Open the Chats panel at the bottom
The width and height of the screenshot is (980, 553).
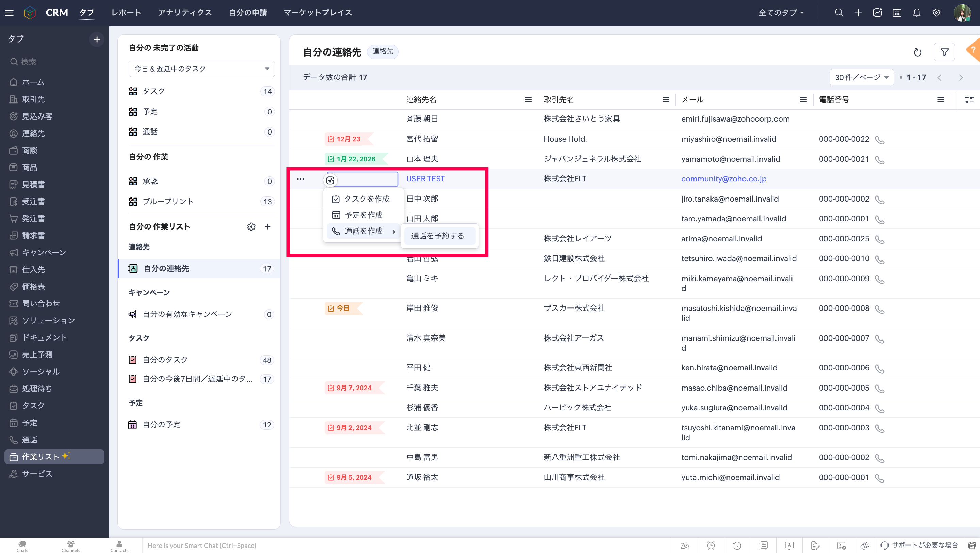[x=22, y=546]
